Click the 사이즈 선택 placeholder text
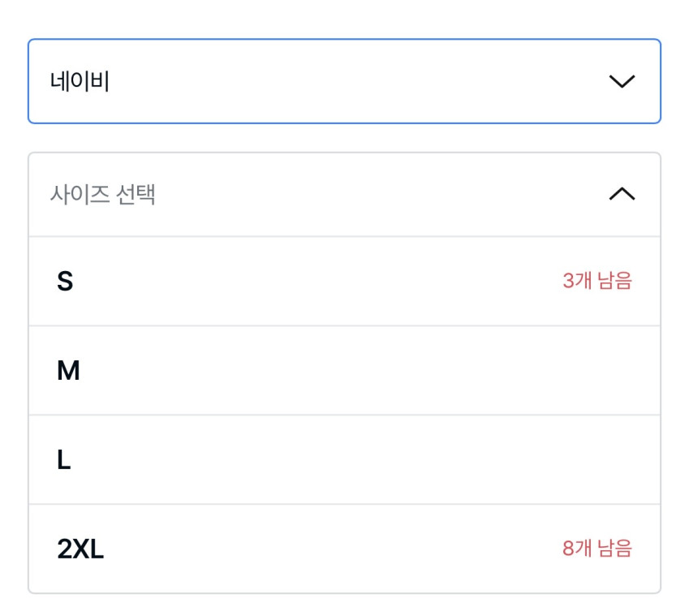 [103, 195]
